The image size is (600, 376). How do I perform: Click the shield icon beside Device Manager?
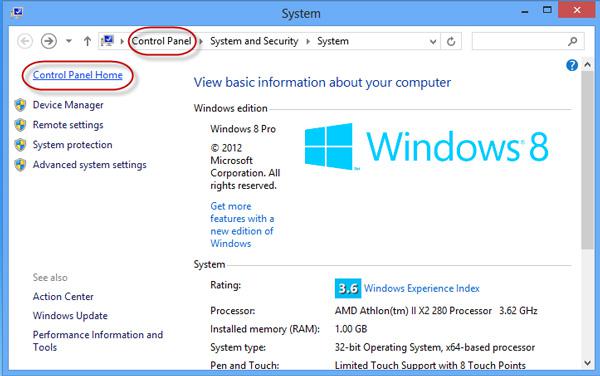click(20, 105)
